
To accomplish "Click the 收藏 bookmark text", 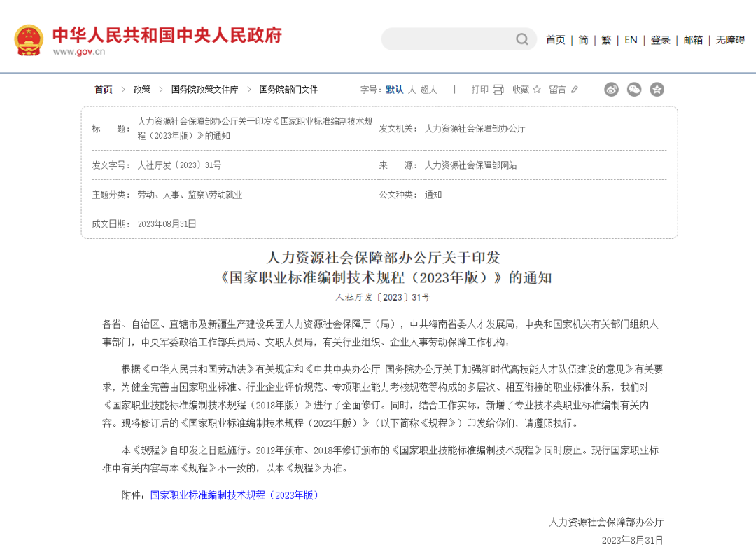I will coord(521,90).
